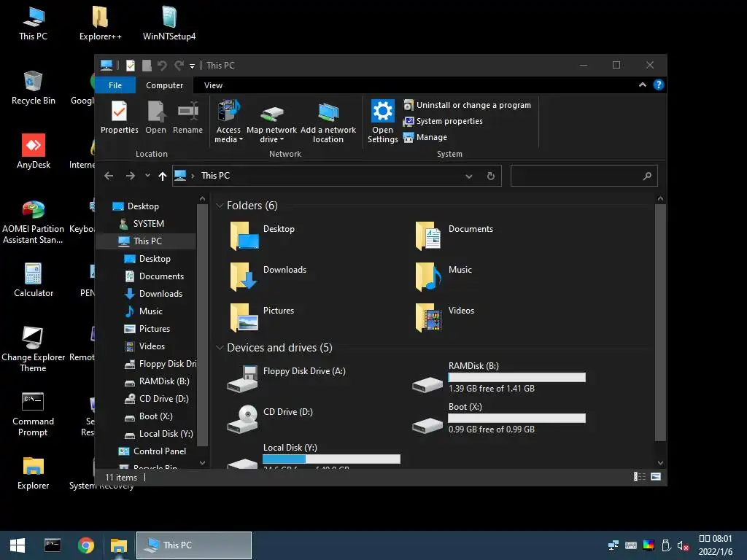Open Calculator desktop shortcut
Screen dimensions: 747x560
coord(34,280)
